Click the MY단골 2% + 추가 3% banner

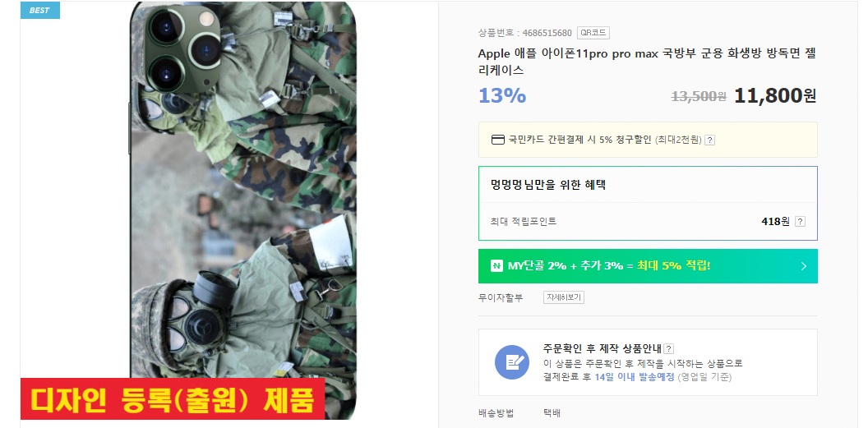[x=648, y=266]
